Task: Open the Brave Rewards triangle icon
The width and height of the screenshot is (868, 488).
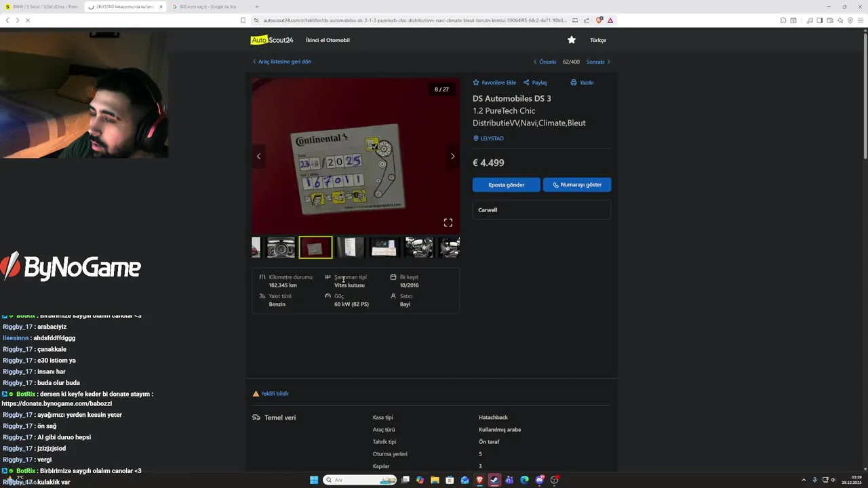Action: (x=610, y=20)
